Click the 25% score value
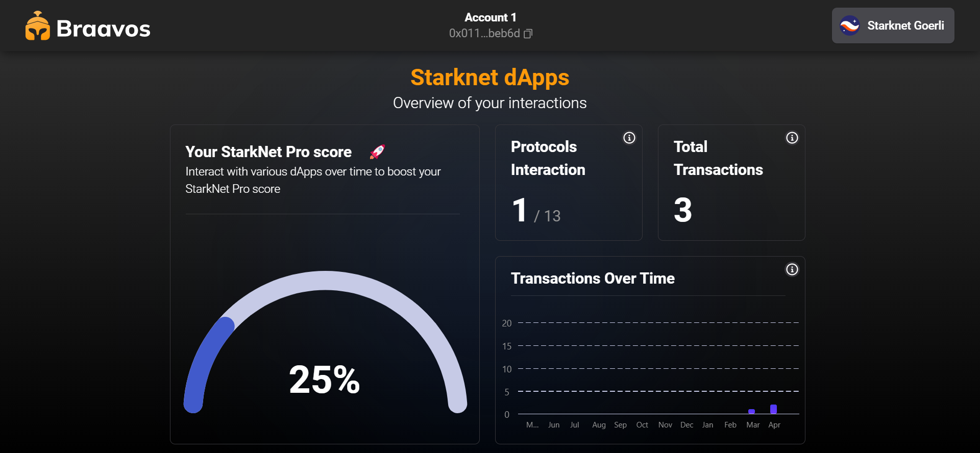The image size is (980, 453). click(x=325, y=380)
